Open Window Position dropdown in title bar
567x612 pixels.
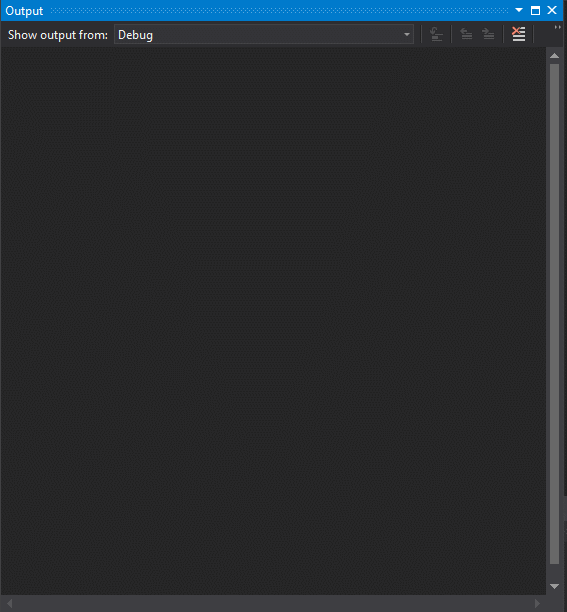(519, 10)
